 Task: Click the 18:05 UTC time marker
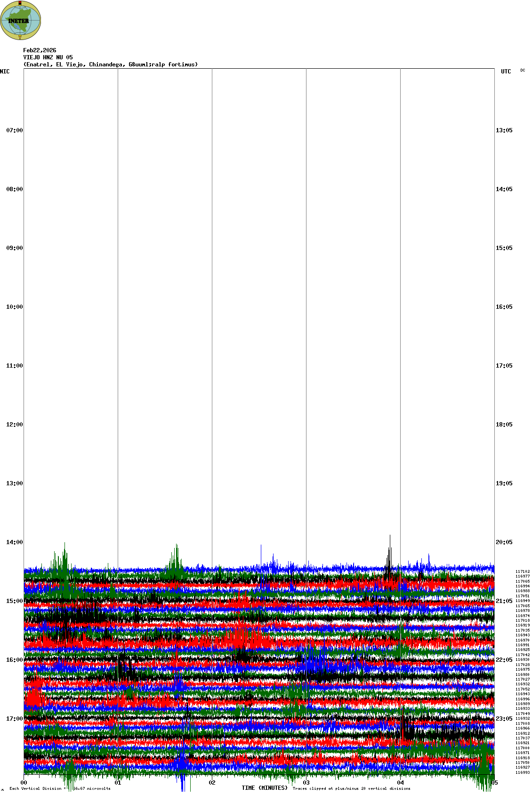504,425
